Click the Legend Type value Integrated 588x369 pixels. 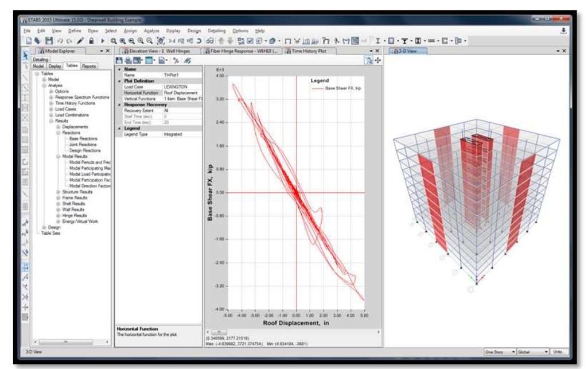point(182,134)
